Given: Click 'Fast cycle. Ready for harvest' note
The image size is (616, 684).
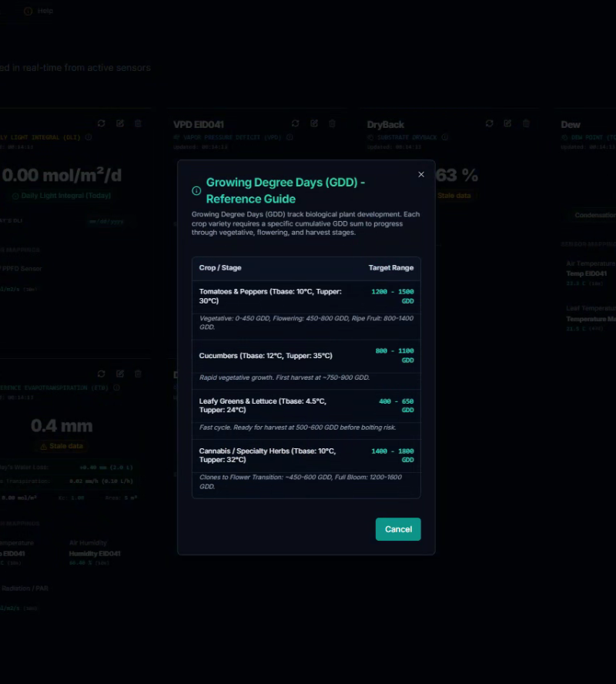Looking at the screenshot, I should (x=297, y=427).
